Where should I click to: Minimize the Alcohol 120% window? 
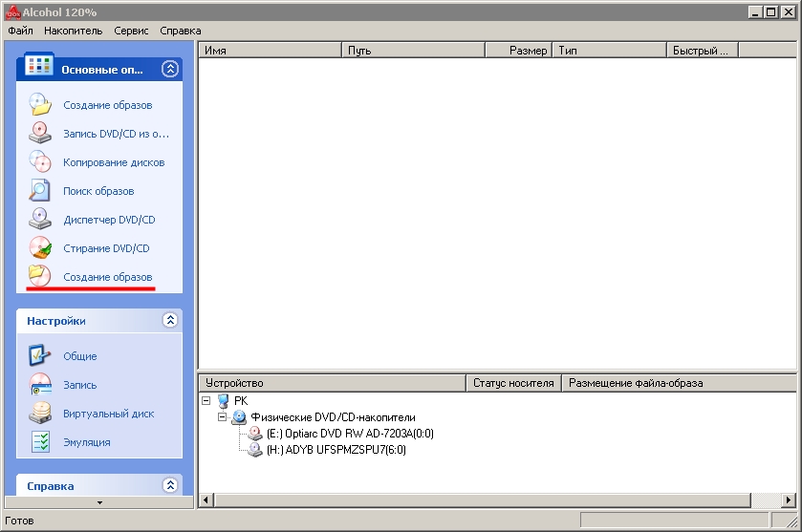click(x=755, y=11)
